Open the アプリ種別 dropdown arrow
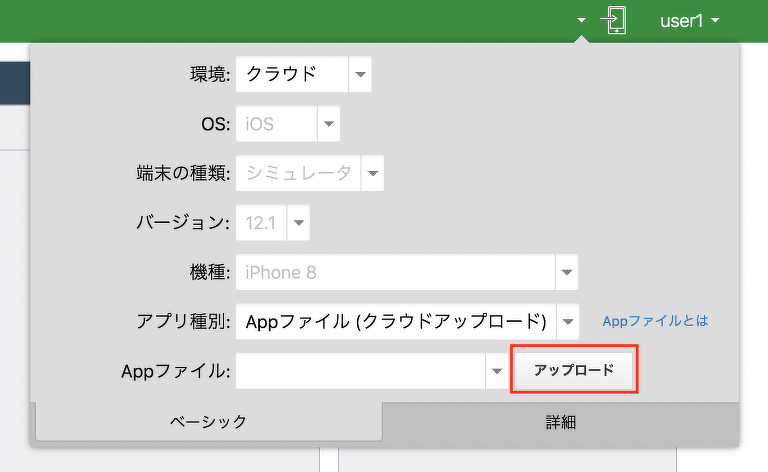768x472 pixels. click(x=567, y=321)
